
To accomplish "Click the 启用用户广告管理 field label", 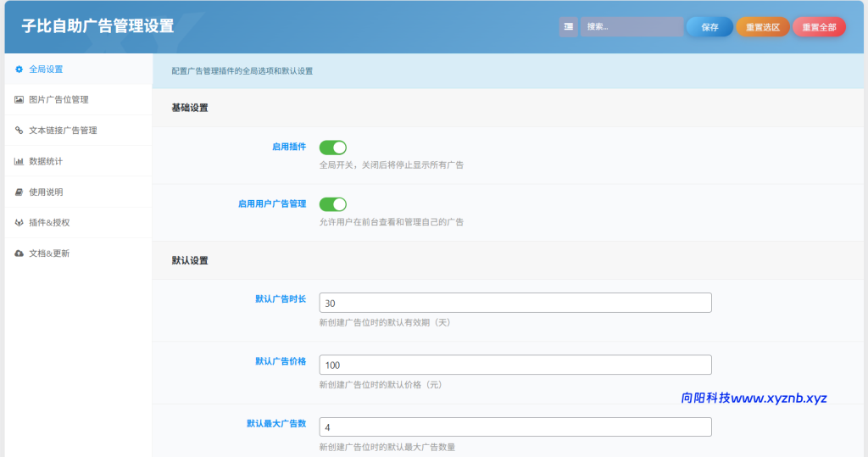I will 271,204.
